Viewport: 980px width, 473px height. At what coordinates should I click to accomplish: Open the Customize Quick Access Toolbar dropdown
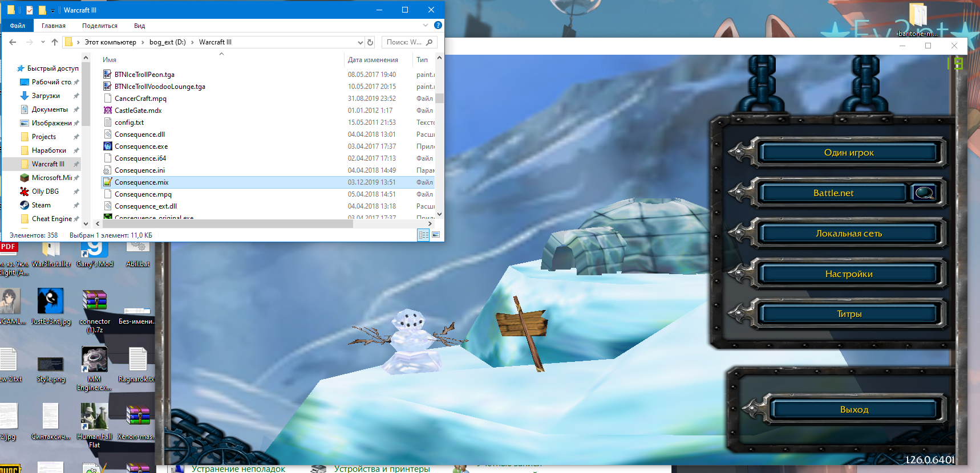pyautogui.click(x=52, y=10)
